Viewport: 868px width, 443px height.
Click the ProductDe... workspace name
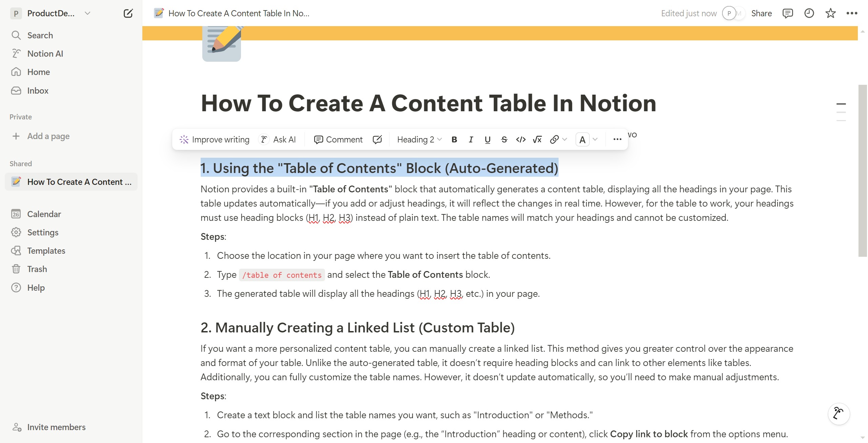pyautogui.click(x=51, y=14)
